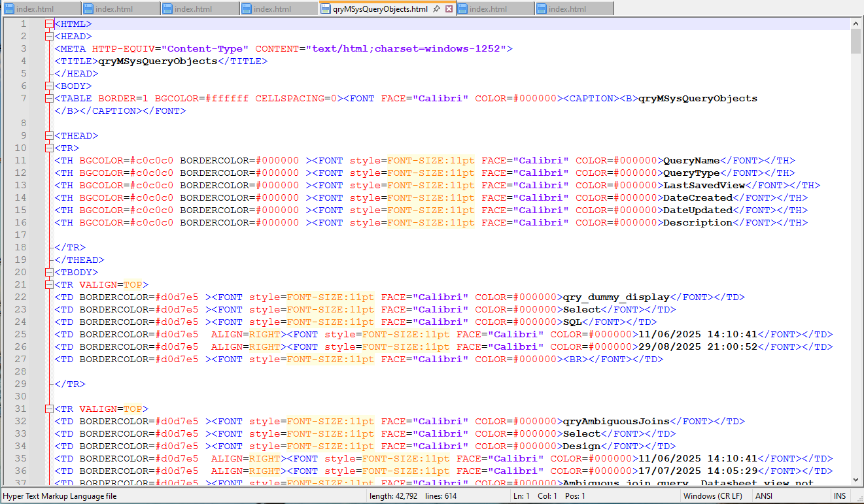Click the date '17/07/2025 14:05:29' on line 36
Screen dimensions: 864x504
coord(698,471)
